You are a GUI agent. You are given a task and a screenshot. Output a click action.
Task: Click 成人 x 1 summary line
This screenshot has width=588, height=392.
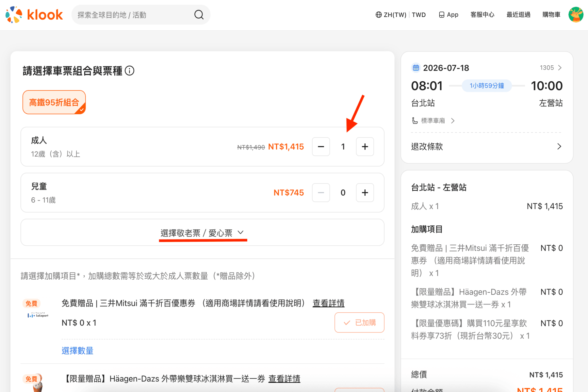(425, 206)
